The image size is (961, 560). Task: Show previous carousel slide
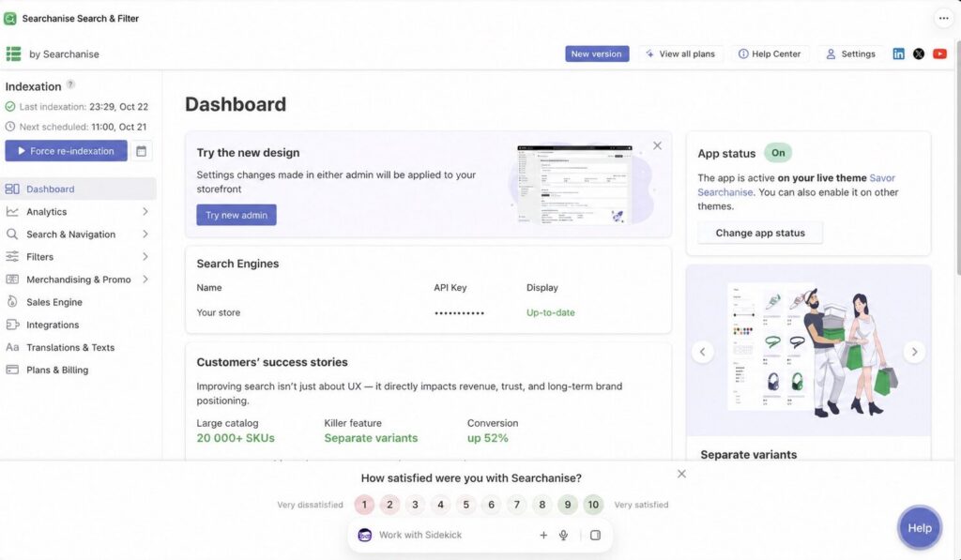tap(702, 352)
